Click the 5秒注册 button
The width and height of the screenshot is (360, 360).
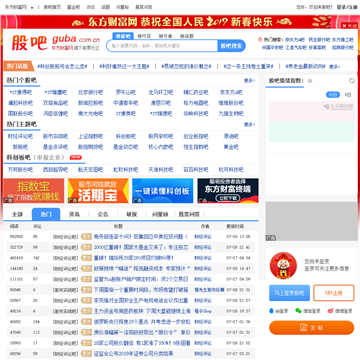334,293
